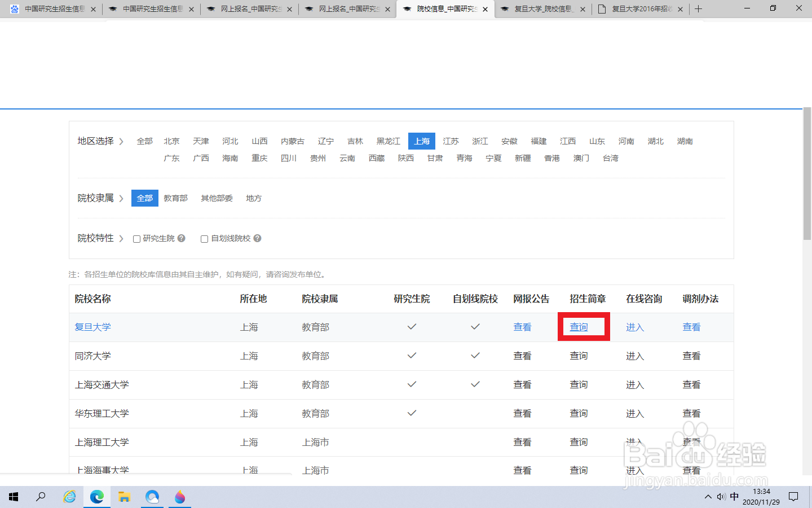This screenshot has height=508, width=812.
Task: Filter region by 广东
Action: pos(172,158)
